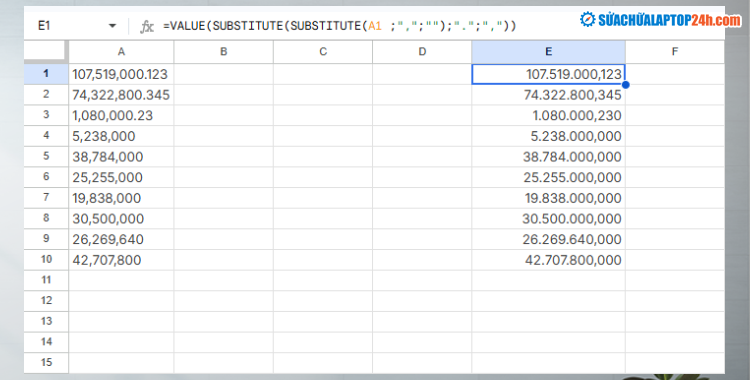Click the formula bar with VALUE formula
750x380 pixels.
[340, 26]
